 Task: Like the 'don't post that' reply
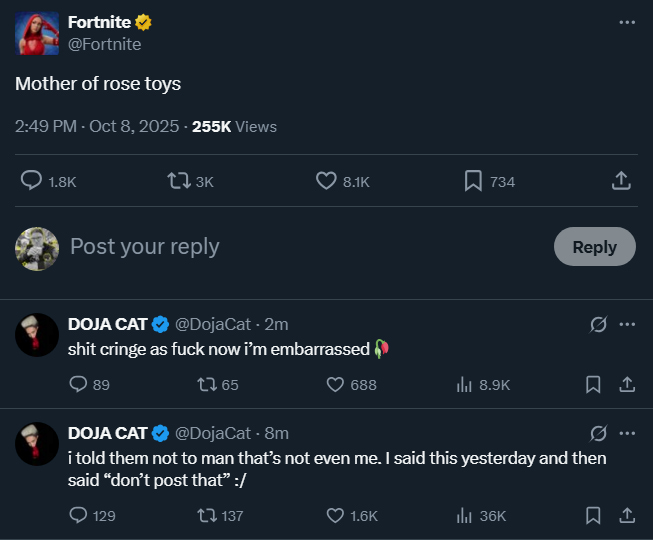pyautogui.click(x=336, y=516)
